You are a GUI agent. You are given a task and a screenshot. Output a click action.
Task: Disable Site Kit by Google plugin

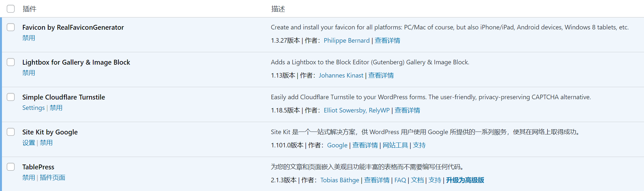point(46,143)
